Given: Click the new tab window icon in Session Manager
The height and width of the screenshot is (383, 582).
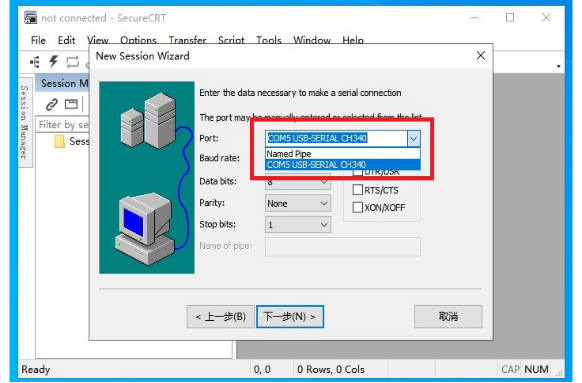Looking at the screenshot, I should [71, 104].
